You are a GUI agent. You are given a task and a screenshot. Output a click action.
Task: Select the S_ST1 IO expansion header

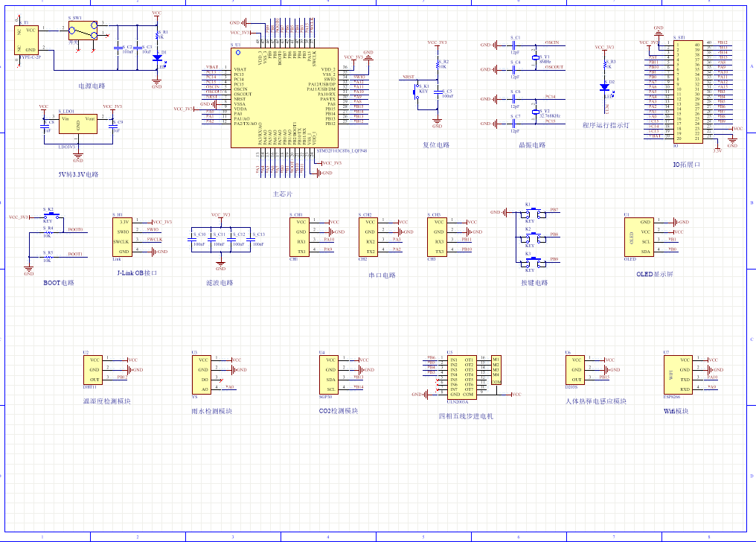(688, 91)
